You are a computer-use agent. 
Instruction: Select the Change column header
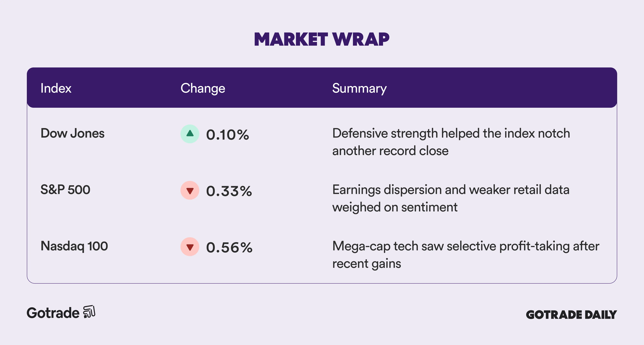pos(203,88)
